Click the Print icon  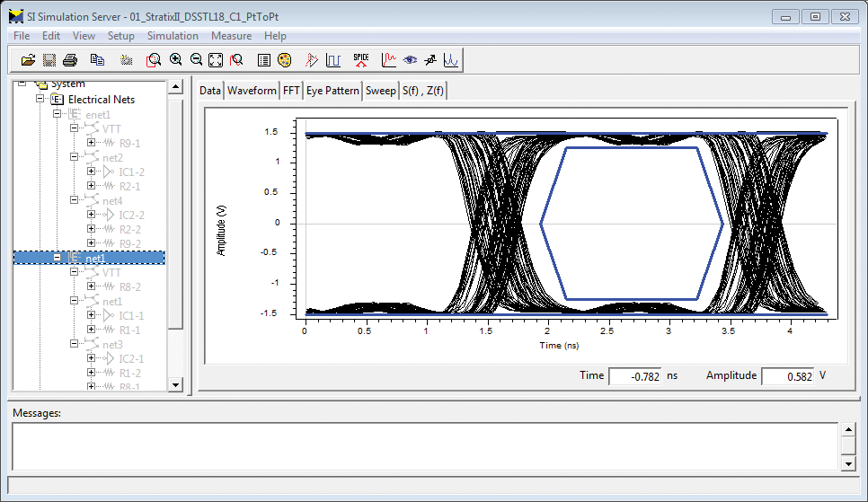70,60
